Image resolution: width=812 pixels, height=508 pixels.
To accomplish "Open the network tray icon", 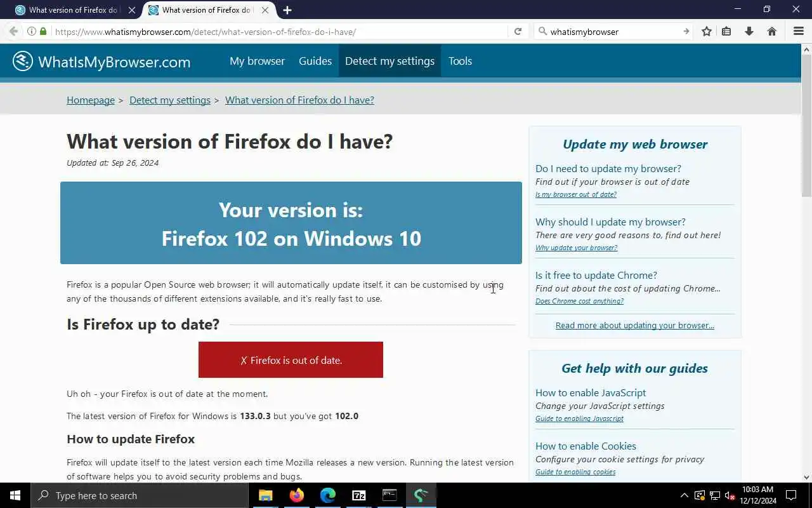I will pyautogui.click(x=714, y=495).
